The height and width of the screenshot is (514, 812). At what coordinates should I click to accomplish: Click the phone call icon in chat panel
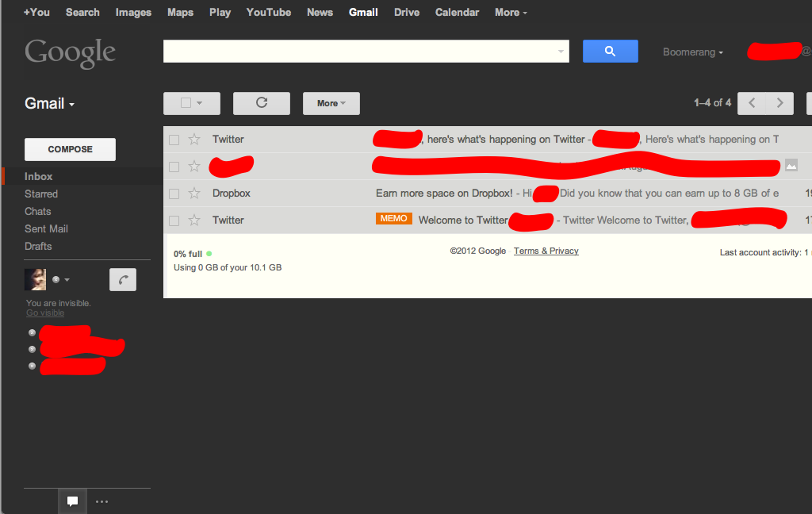pyautogui.click(x=123, y=280)
